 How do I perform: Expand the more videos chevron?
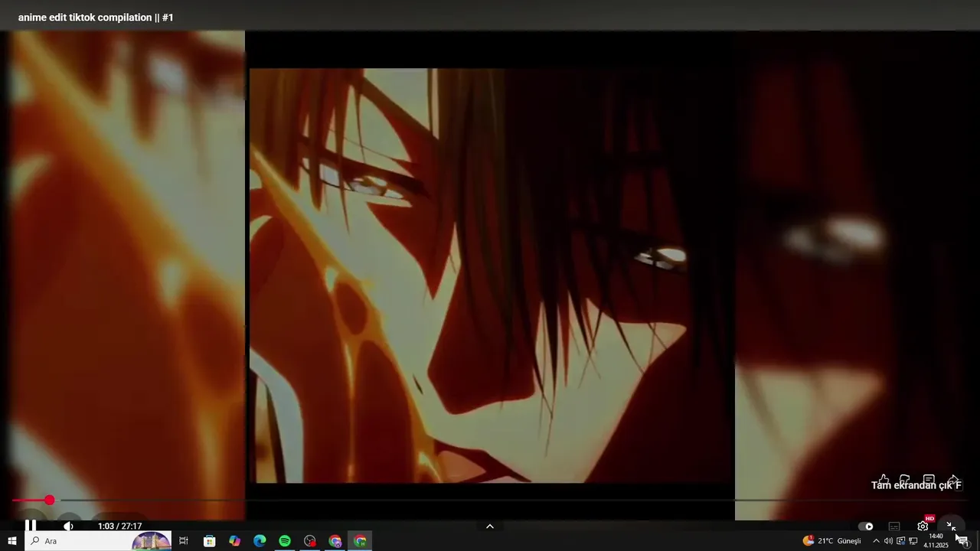[490, 526]
